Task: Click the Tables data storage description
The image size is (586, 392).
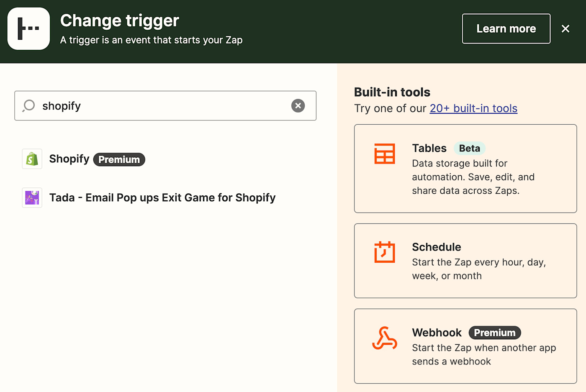Action: (473, 177)
